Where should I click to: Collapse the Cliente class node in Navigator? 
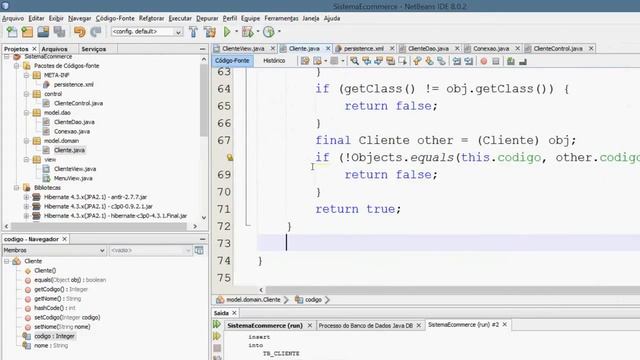(7, 261)
